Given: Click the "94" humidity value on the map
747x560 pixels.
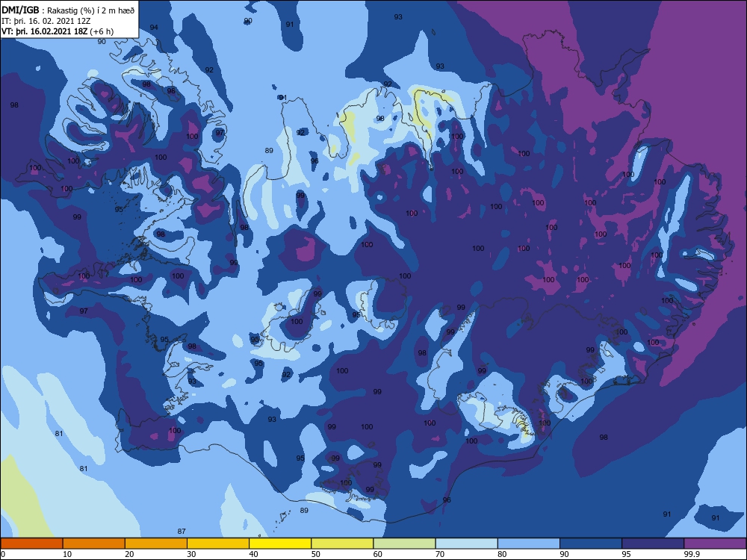Looking at the screenshot, I should (x=154, y=27).
